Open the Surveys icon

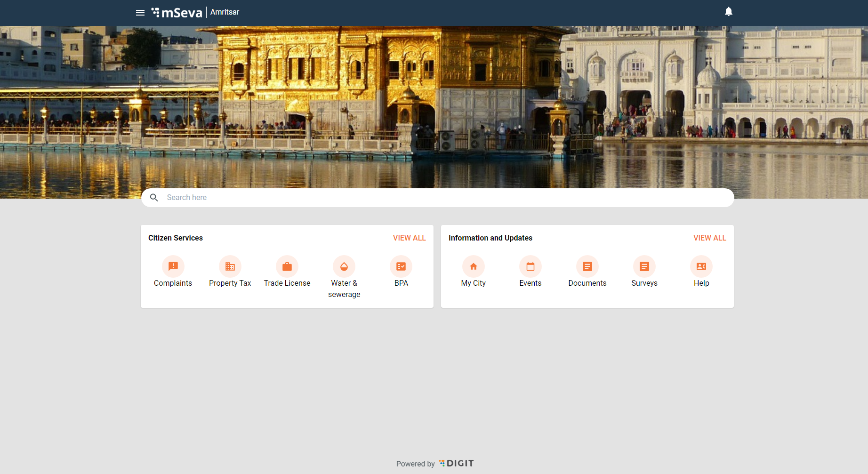pyautogui.click(x=644, y=266)
